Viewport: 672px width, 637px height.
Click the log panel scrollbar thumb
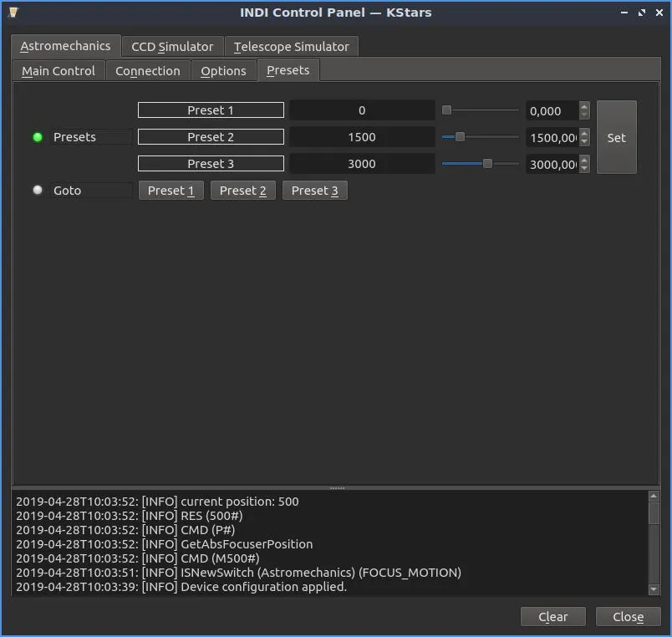(x=654, y=513)
